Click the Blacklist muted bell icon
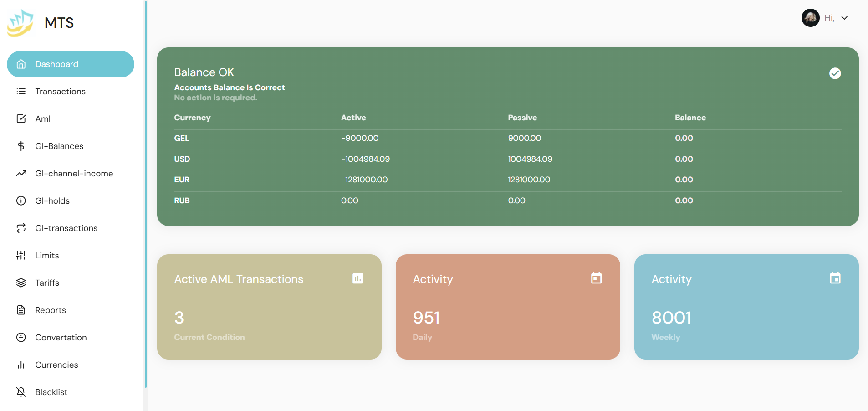 click(x=21, y=392)
